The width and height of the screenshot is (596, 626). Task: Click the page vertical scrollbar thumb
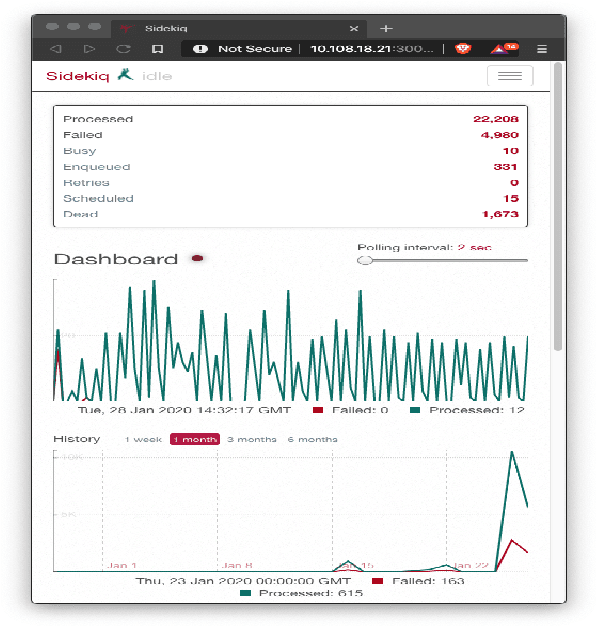click(x=558, y=206)
